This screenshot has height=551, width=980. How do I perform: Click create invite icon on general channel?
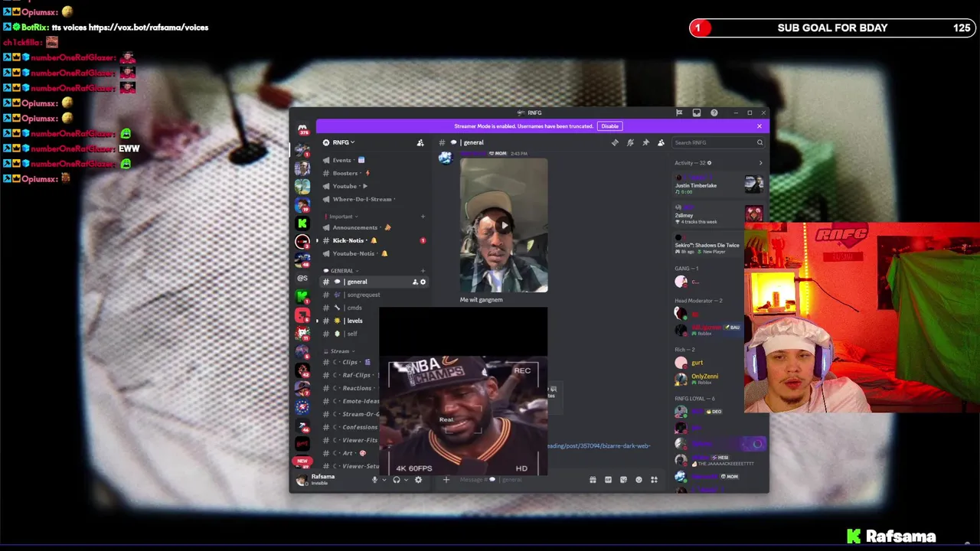click(x=415, y=282)
